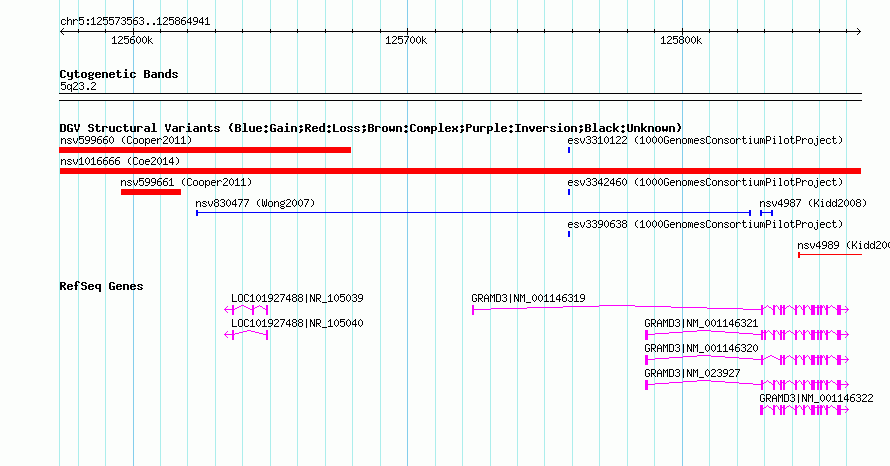The image size is (890, 466).
Task: Open the GRAMD3|NM_001146319 gene label
Action: pos(528,298)
